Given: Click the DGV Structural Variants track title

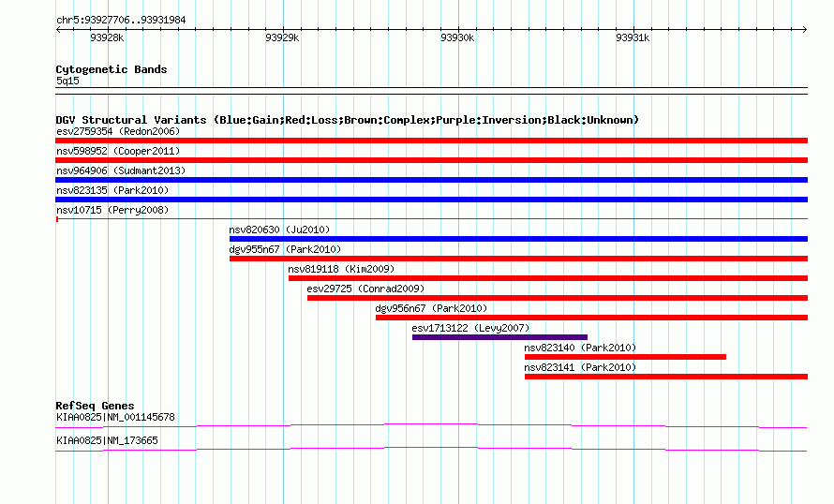Looking at the screenshot, I should [348, 120].
